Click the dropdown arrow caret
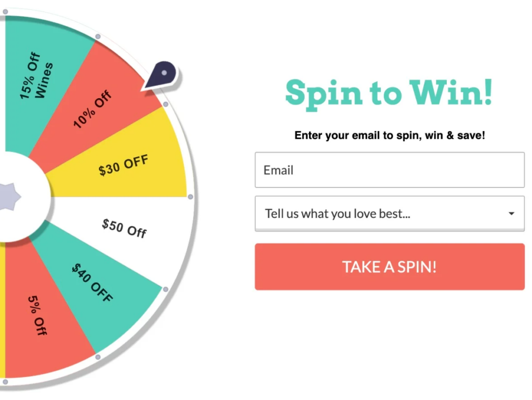532x400 pixels. (511, 214)
